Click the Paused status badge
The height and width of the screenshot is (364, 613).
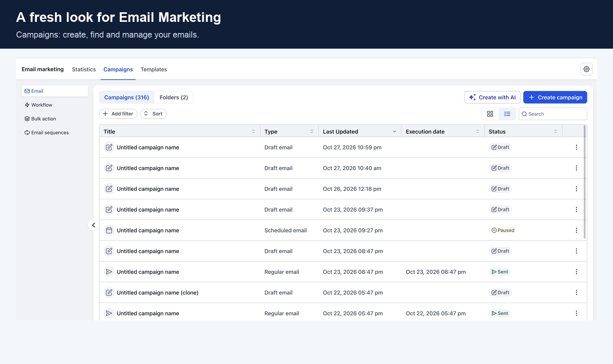pos(503,230)
